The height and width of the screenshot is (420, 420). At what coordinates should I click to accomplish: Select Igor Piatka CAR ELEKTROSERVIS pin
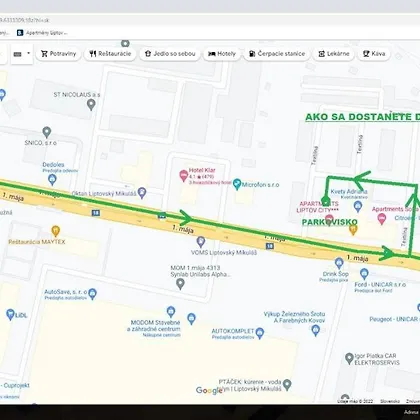pos(349,359)
